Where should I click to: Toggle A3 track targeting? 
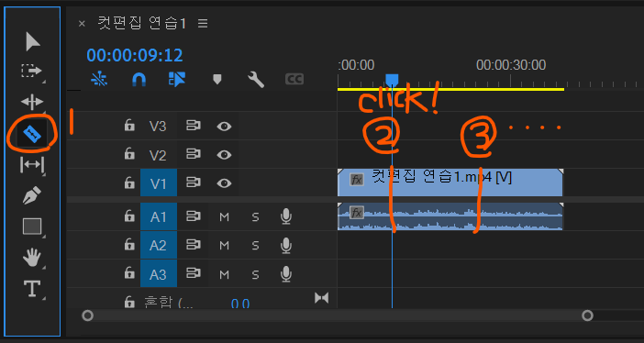[159, 274]
